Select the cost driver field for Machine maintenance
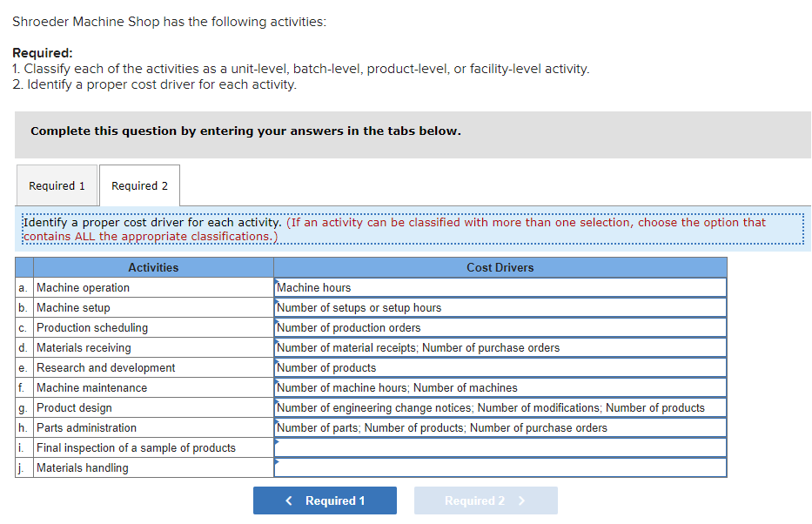 [500, 386]
